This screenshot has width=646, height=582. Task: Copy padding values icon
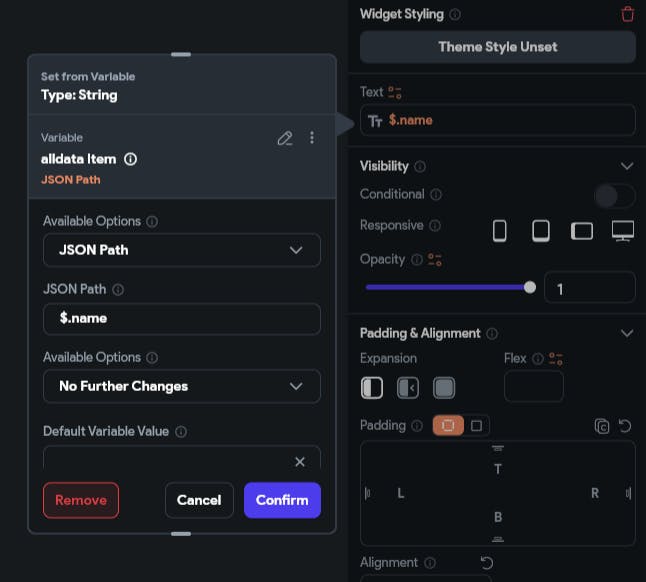pyautogui.click(x=602, y=426)
